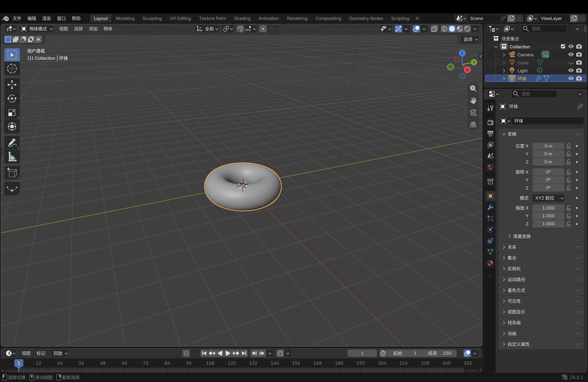
Task: Click the outliner search field
Action: click(x=544, y=29)
